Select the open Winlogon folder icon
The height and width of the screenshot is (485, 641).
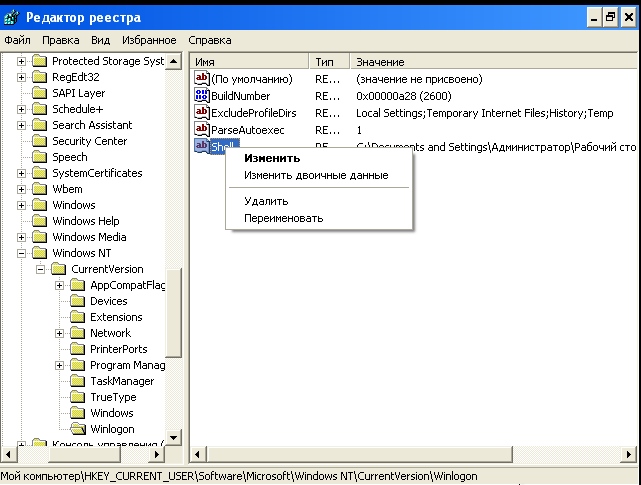78,429
